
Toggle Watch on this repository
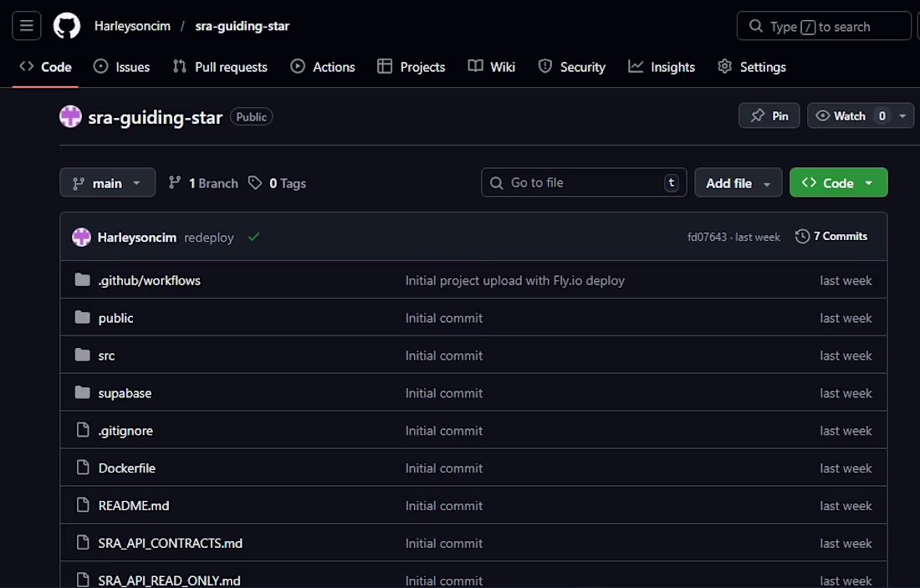tap(841, 115)
